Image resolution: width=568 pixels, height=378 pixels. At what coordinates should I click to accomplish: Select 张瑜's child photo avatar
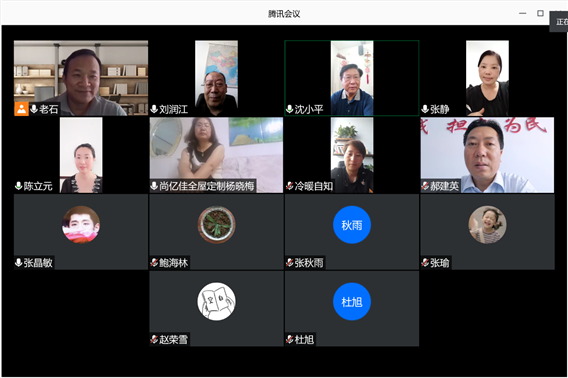coord(487,225)
